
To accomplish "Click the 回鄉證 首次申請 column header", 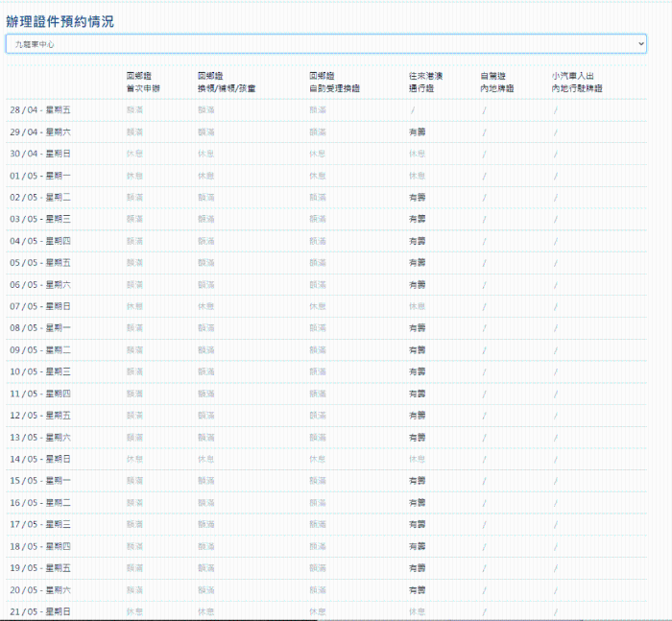I will tap(143, 82).
